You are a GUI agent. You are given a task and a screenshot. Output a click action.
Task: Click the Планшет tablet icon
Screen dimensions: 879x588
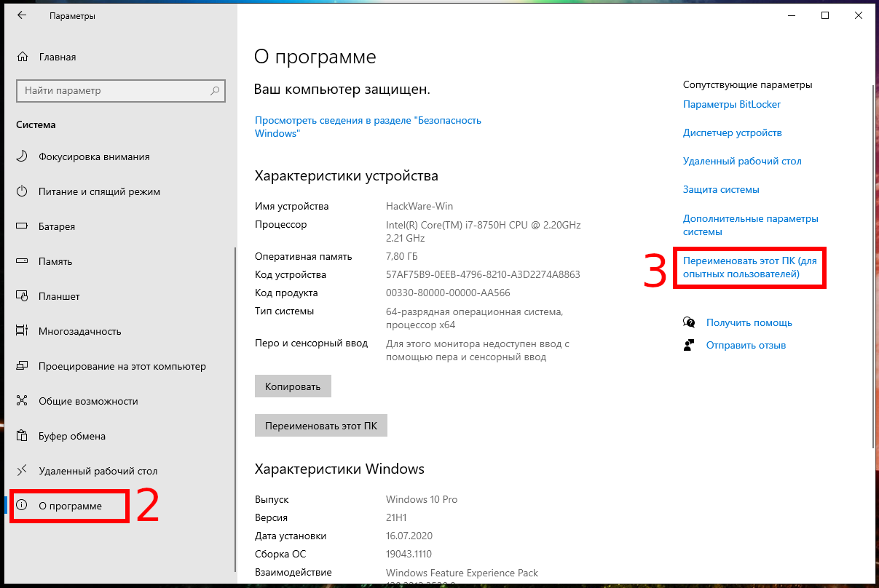(x=23, y=296)
